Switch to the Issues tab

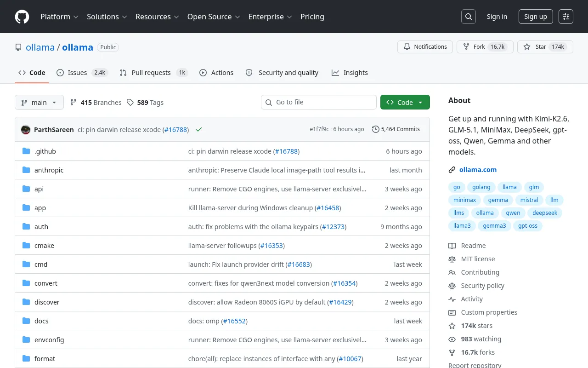coord(82,73)
